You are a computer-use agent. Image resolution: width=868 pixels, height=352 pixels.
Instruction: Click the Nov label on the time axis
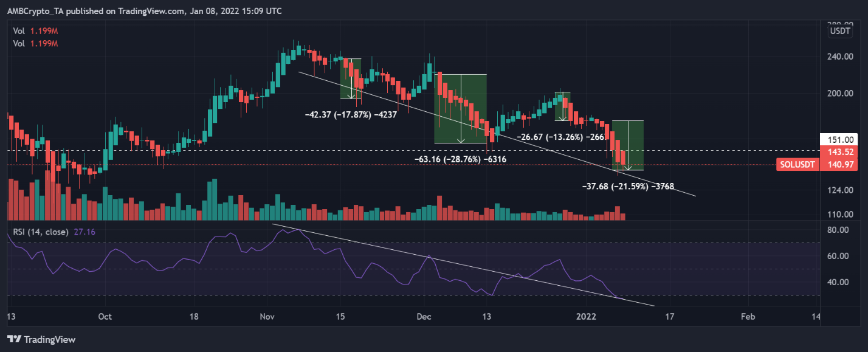click(267, 317)
